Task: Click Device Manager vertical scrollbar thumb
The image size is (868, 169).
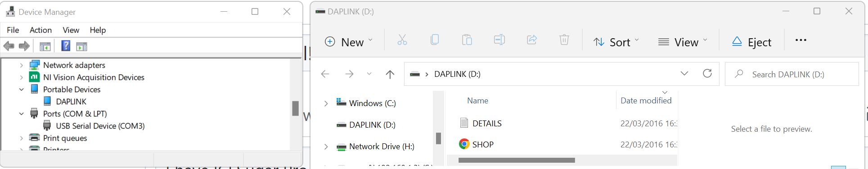Action: coord(295,108)
